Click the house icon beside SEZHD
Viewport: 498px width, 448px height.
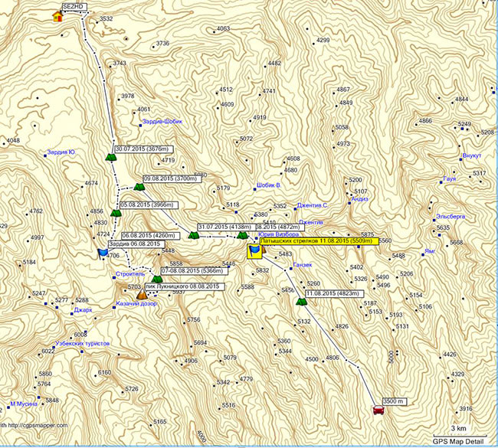(57, 16)
